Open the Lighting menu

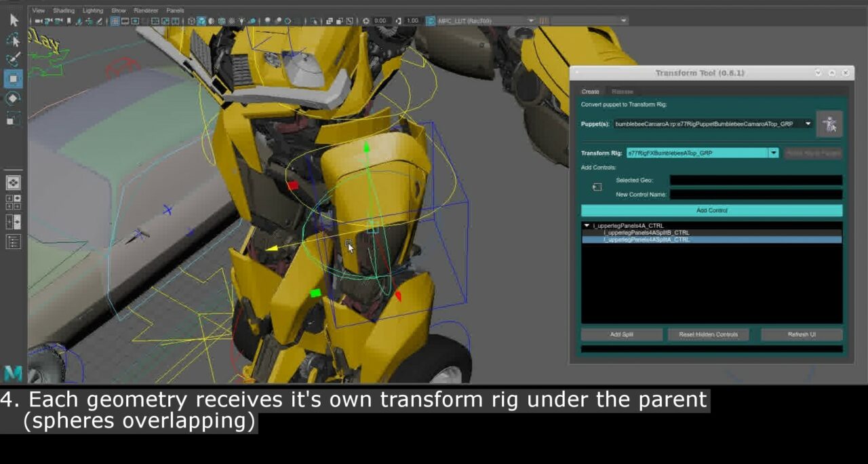93,10
